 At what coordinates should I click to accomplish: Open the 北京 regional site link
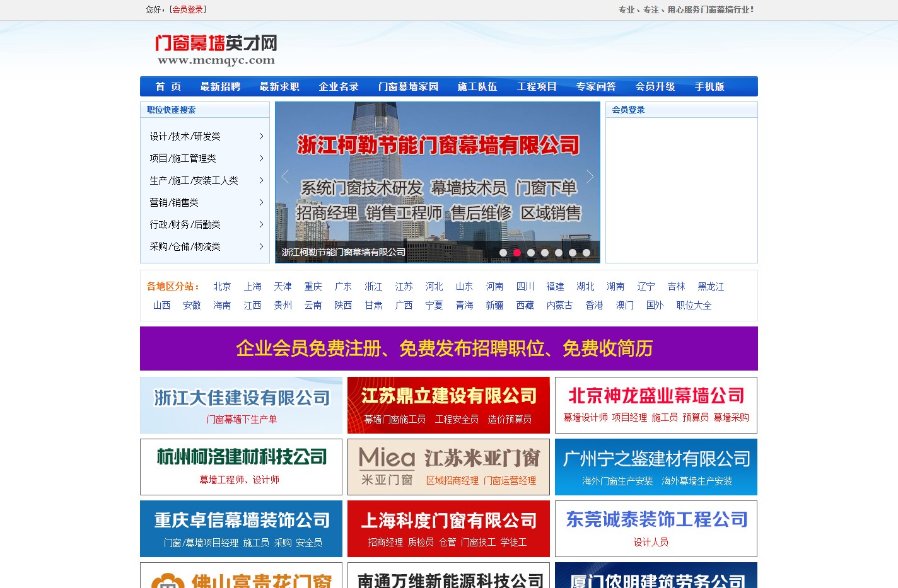[222, 286]
